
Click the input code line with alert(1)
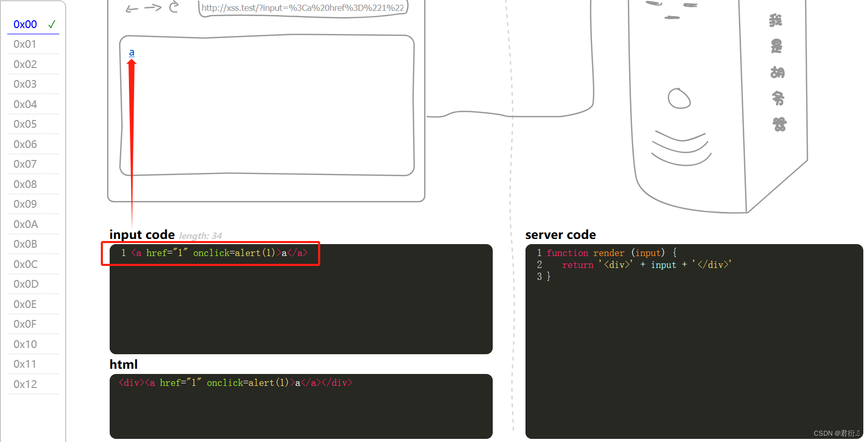219,253
